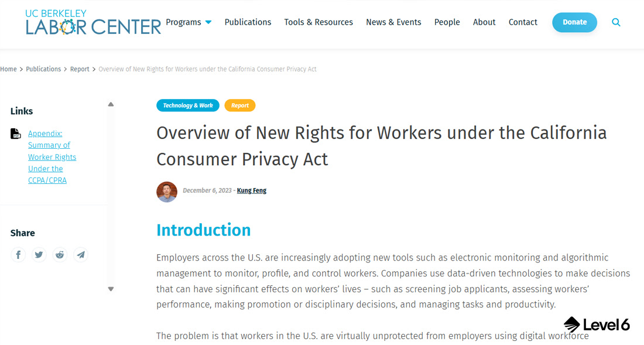
Task: Open the About page from the navbar
Action: tap(484, 22)
